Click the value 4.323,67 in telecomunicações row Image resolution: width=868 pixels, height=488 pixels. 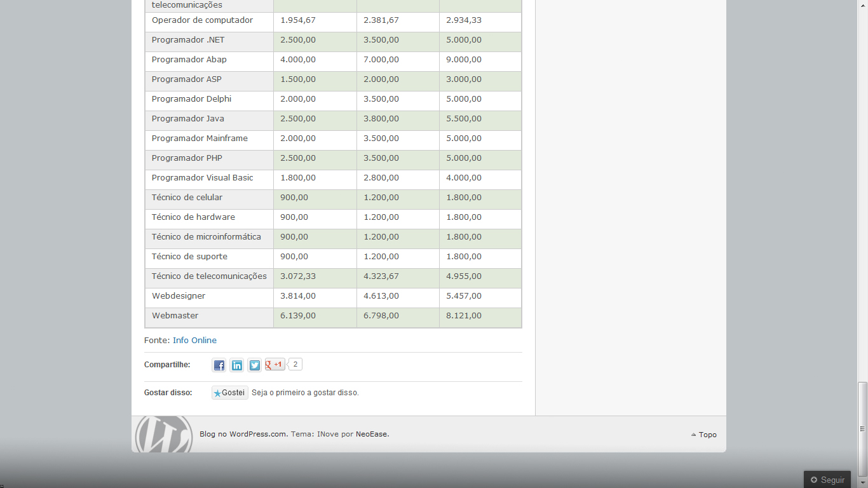pyautogui.click(x=381, y=276)
